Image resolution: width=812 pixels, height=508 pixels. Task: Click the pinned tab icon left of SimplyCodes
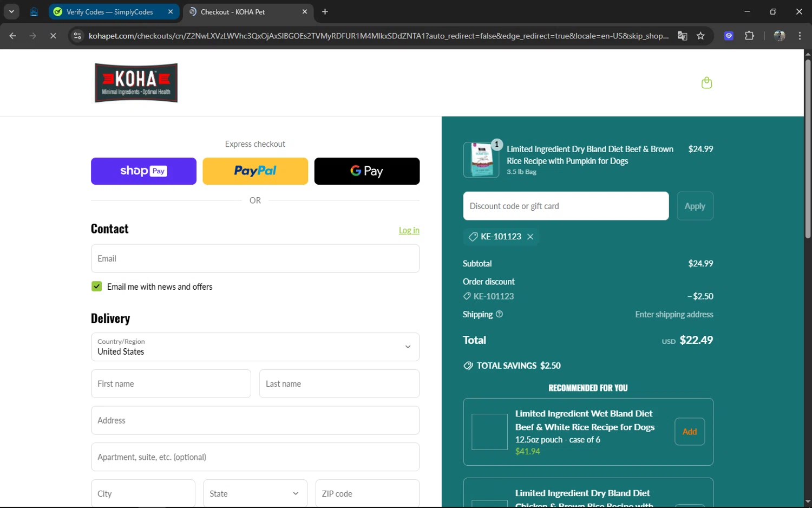click(34, 11)
